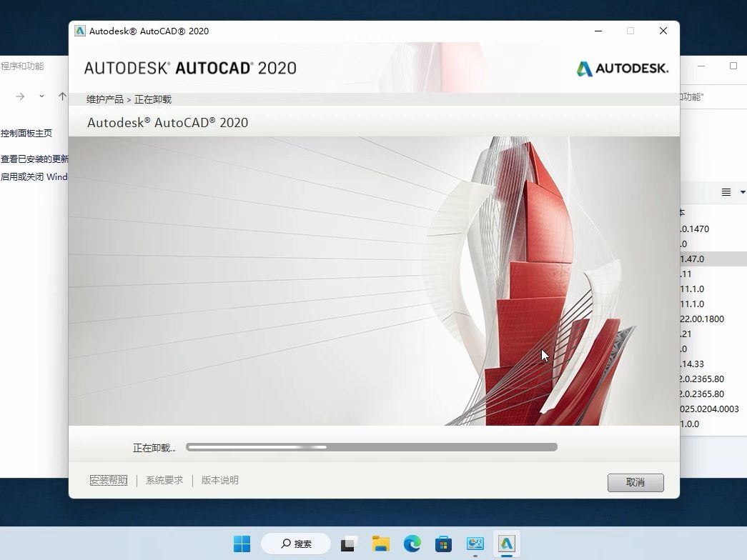Screen dimensions: 747x560
Task: Open 控制面板主页 in the background window
Action: 26,134
